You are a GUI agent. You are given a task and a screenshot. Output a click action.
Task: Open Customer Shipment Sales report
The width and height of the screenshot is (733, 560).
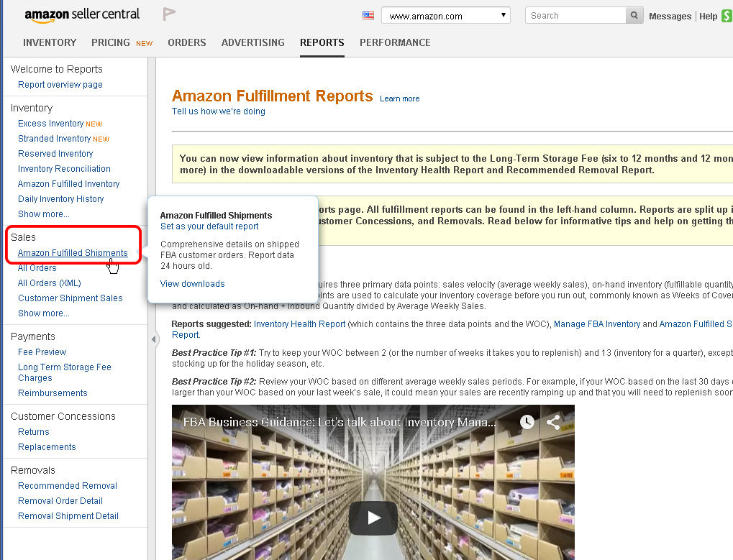70,298
